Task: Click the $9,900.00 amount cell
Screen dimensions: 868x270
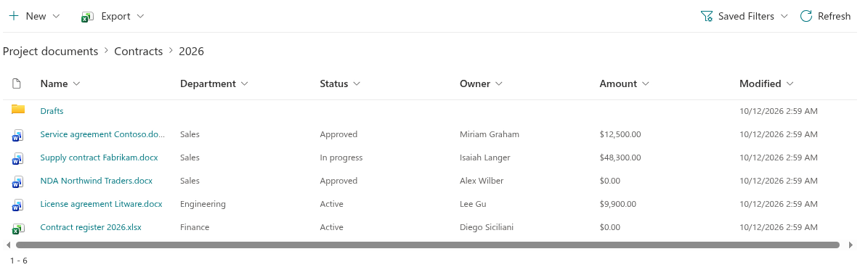Action: 618,204
